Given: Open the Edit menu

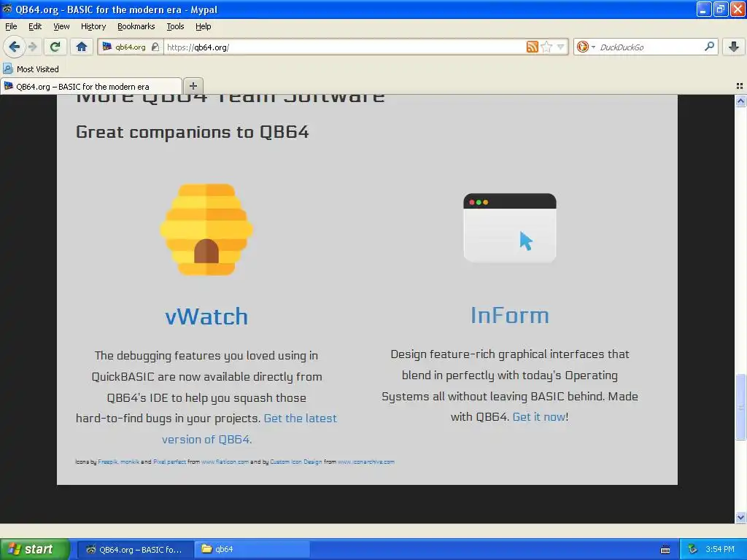Looking at the screenshot, I should 35,26.
